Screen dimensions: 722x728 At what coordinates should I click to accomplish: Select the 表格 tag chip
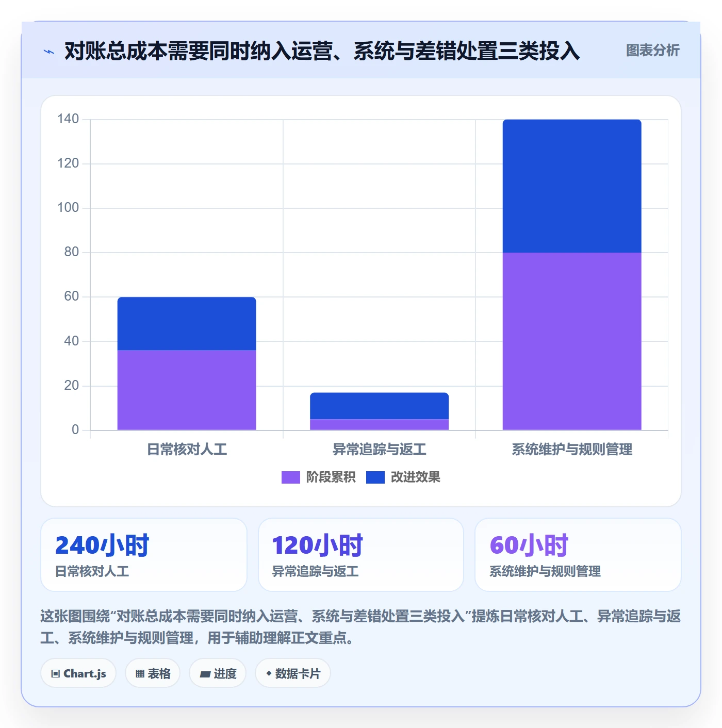pos(153,673)
